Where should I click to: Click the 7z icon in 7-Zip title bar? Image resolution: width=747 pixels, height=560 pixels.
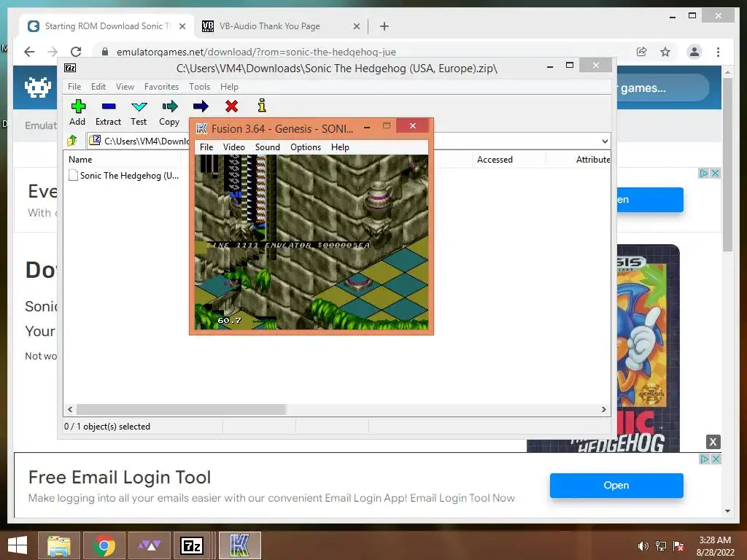pos(70,68)
